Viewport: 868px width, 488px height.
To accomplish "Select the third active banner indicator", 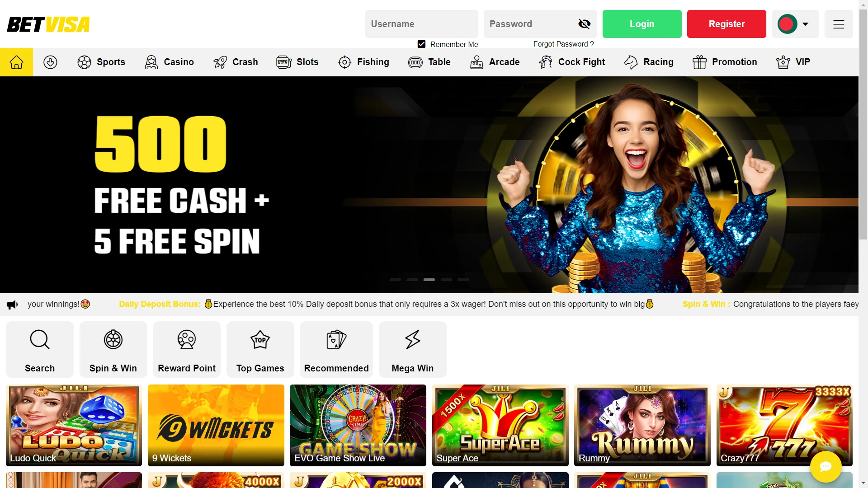I will tap(429, 280).
